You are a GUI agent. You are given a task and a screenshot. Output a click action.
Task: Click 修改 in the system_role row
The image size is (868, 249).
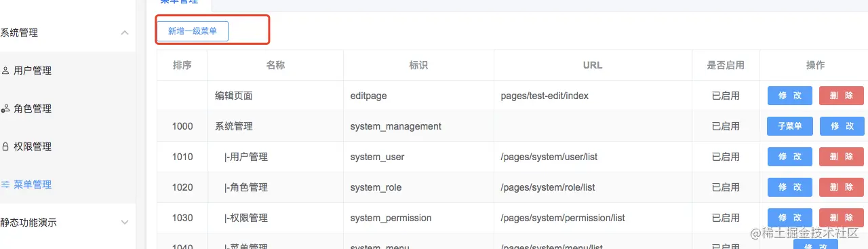click(790, 187)
